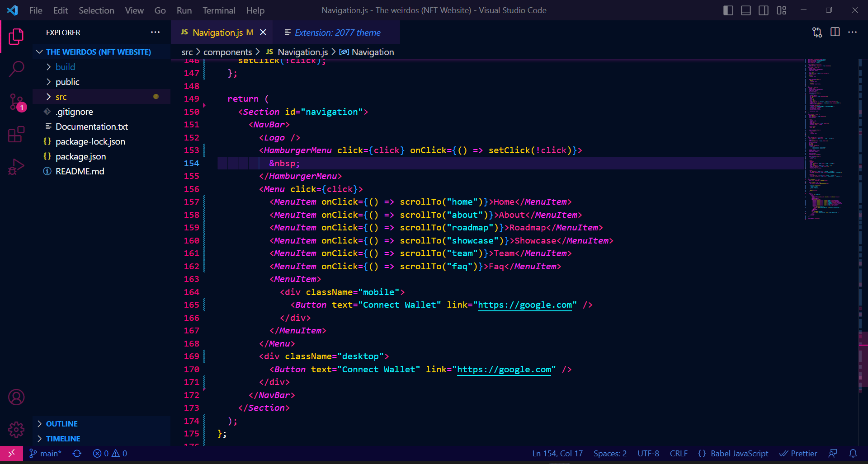Expand the build folder in Explorer

click(65, 66)
